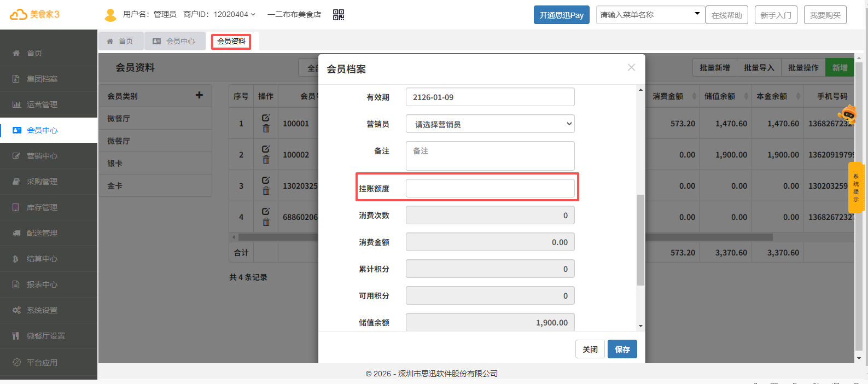Click the 有效期 date field
The width and height of the screenshot is (868, 384).
[x=490, y=97]
